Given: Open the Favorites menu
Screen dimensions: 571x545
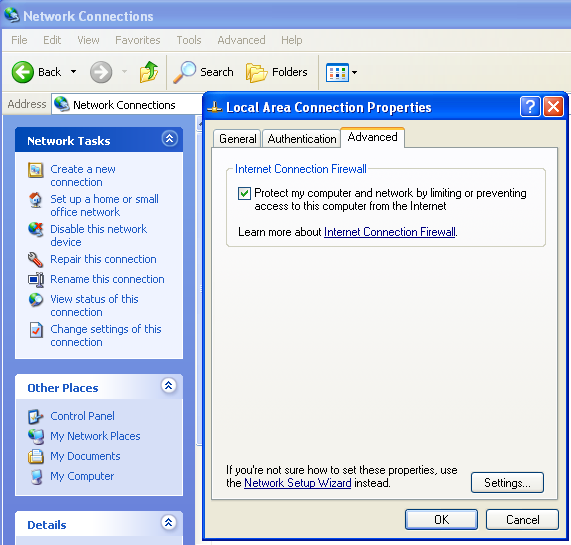Looking at the screenshot, I should tap(138, 40).
